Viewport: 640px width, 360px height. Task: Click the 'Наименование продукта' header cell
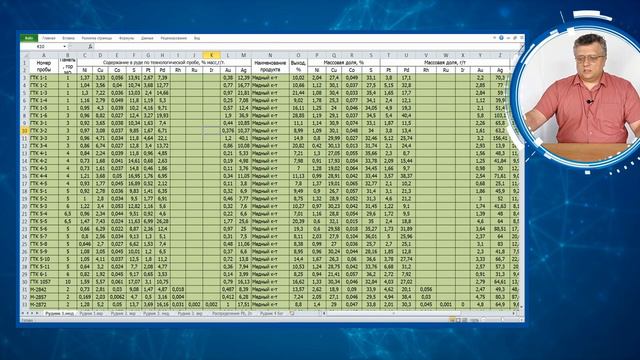pyautogui.click(x=270, y=66)
